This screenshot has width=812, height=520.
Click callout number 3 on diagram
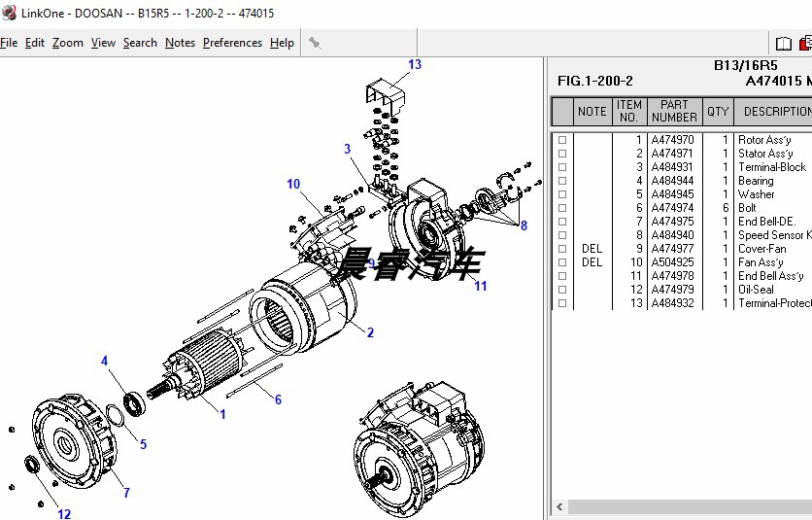tap(348, 149)
